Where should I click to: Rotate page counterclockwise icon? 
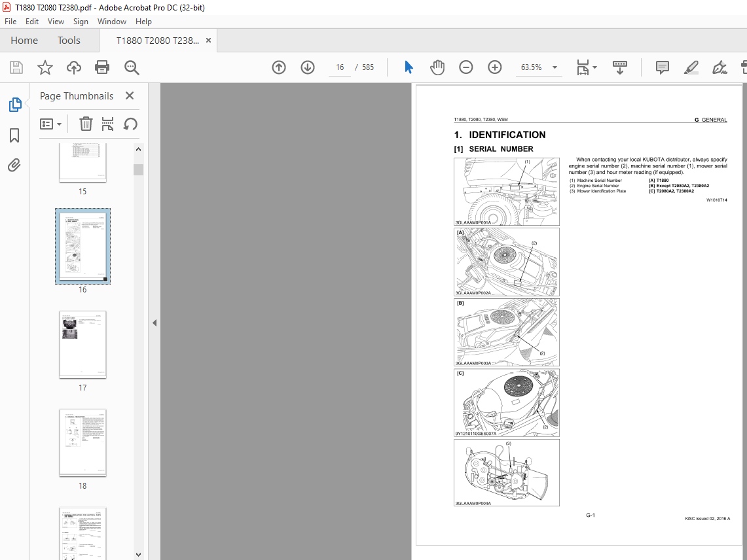pos(130,124)
